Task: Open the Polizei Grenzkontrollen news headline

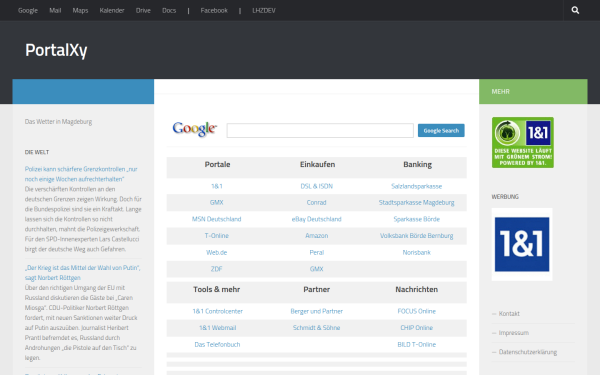Action: click(x=81, y=174)
